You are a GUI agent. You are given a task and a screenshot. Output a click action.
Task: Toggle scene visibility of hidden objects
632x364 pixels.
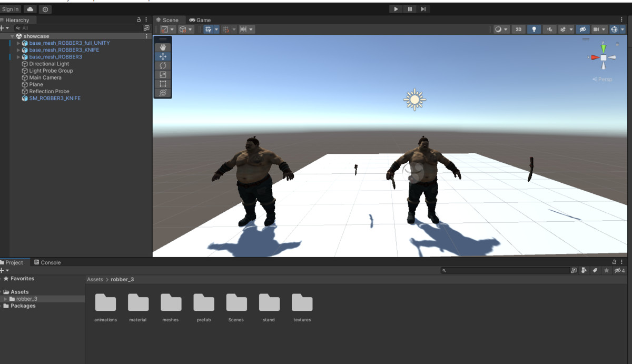click(x=582, y=29)
